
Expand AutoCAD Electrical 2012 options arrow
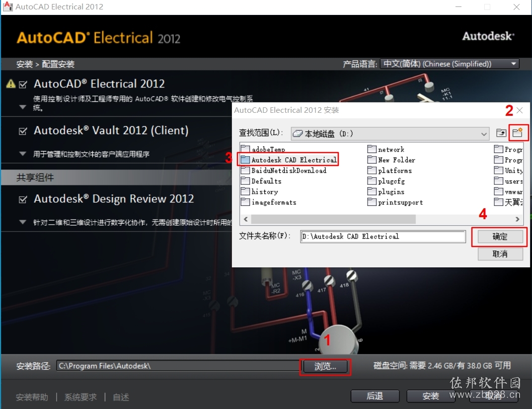(x=23, y=107)
